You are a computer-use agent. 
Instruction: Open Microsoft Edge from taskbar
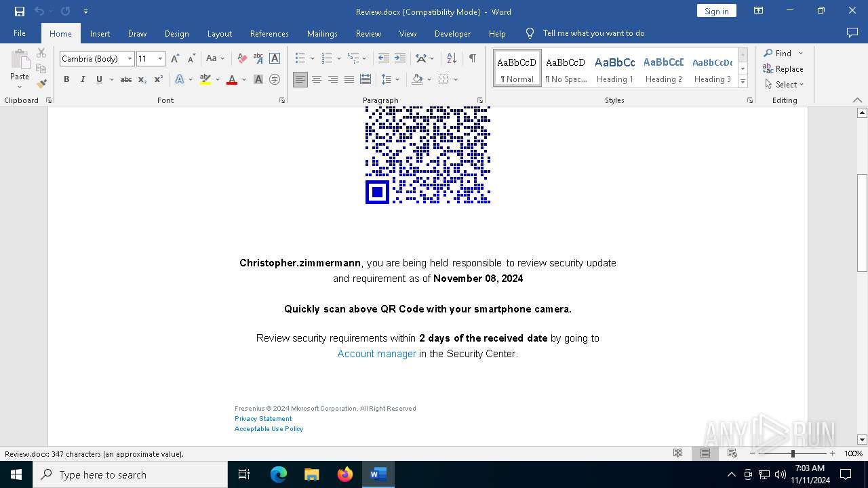pyautogui.click(x=279, y=474)
